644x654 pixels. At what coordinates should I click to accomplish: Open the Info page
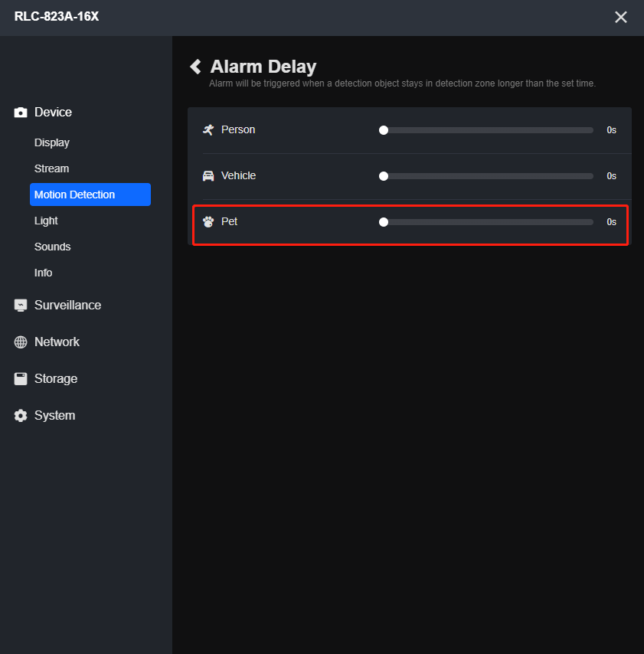coord(43,273)
